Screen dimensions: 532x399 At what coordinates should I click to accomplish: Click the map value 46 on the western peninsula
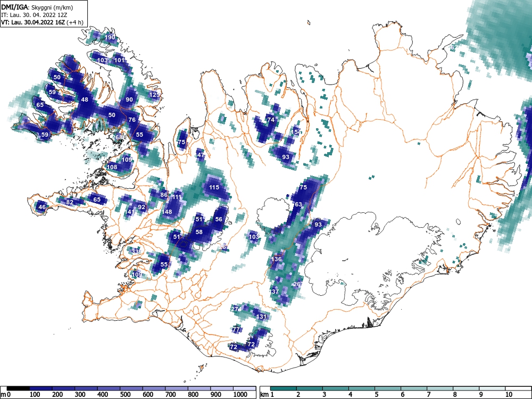click(x=42, y=207)
